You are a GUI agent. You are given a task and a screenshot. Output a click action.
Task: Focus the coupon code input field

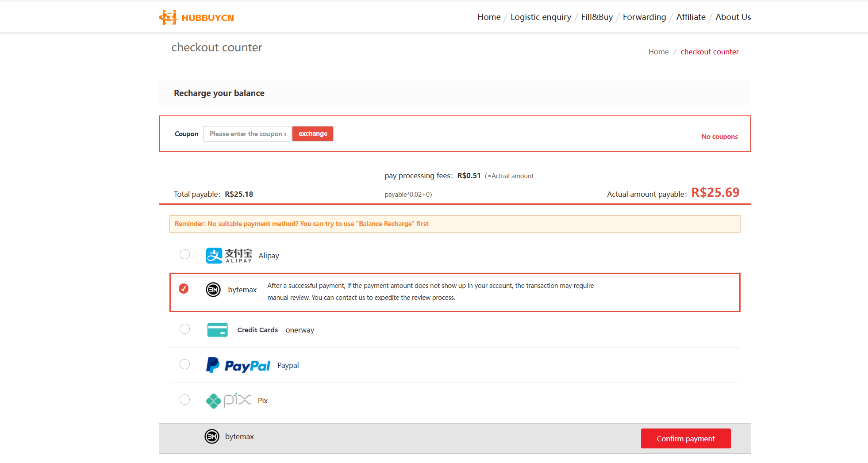[x=247, y=134]
